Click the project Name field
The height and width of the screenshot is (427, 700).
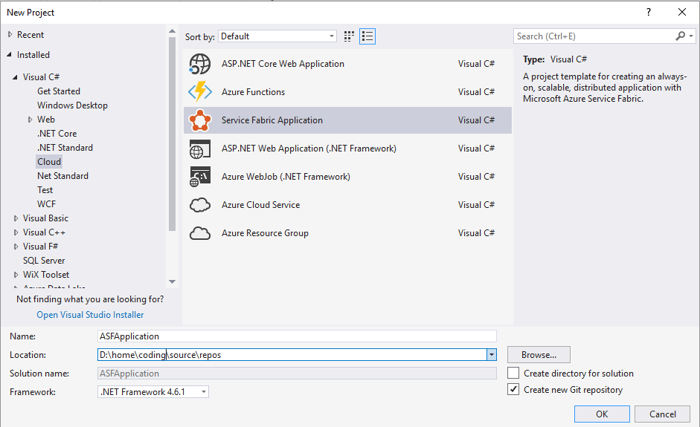tap(297, 336)
